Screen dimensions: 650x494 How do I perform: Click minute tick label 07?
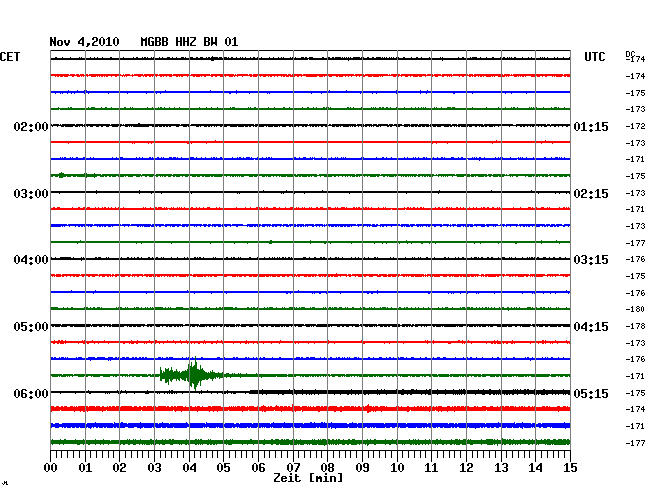pyautogui.click(x=293, y=467)
